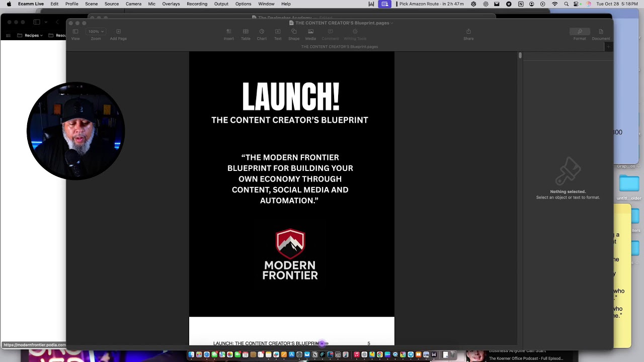This screenshot has height=362, width=644.
Task: Open the Edit menu
Action: pyautogui.click(x=54, y=4)
